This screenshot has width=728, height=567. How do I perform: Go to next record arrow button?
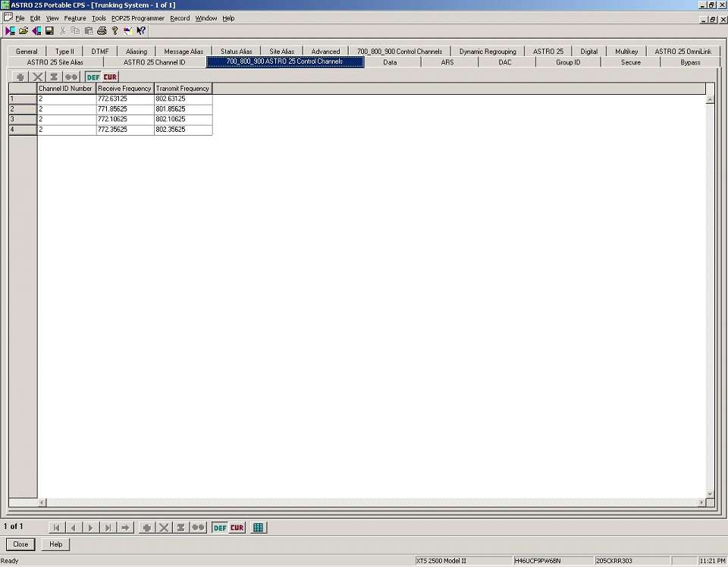coord(91,528)
